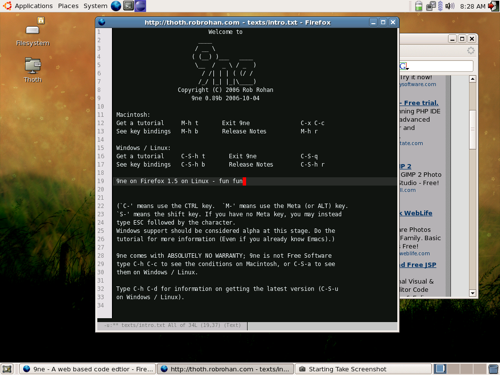Open the 'Free JSP' ad link
This screenshot has width=500, height=375.
418,265
